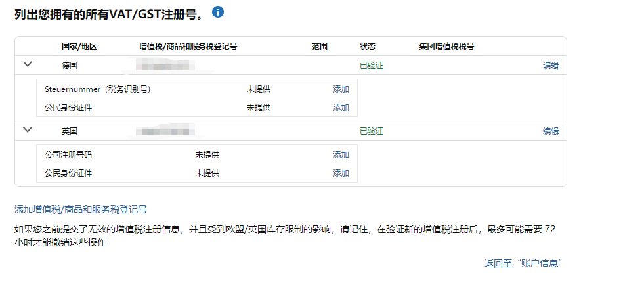644x281 pixels.
Task: Click the 状态 column header
Action: click(368, 47)
